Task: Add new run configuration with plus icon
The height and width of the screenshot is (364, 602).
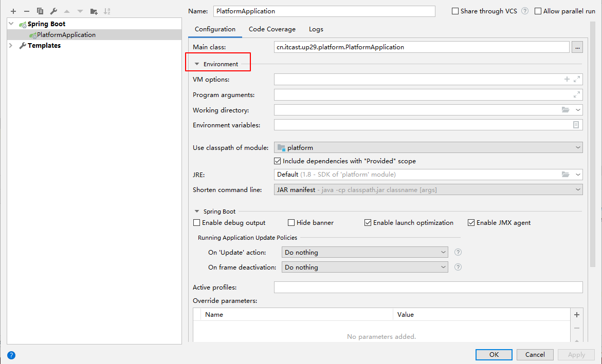Action: pyautogui.click(x=13, y=11)
